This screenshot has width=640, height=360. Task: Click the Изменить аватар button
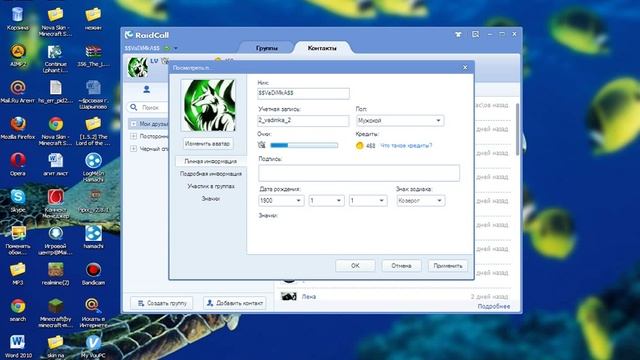pyautogui.click(x=208, y=144)
